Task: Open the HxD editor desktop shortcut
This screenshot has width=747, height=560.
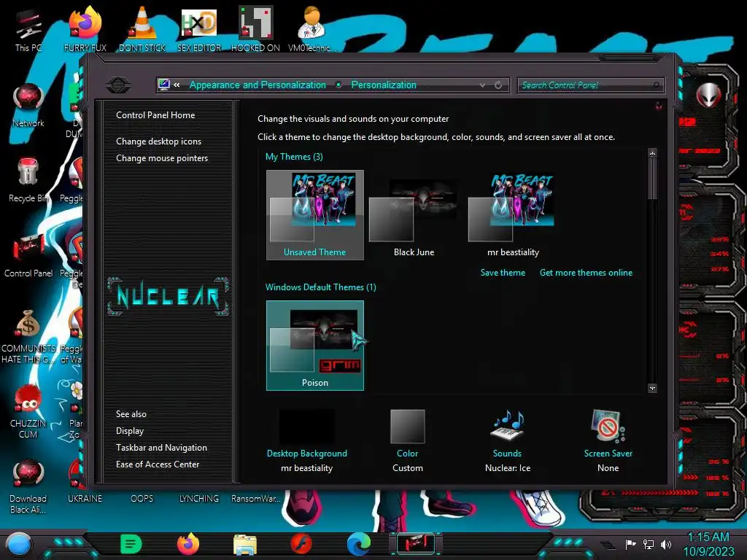Action: tap(199, 29)
